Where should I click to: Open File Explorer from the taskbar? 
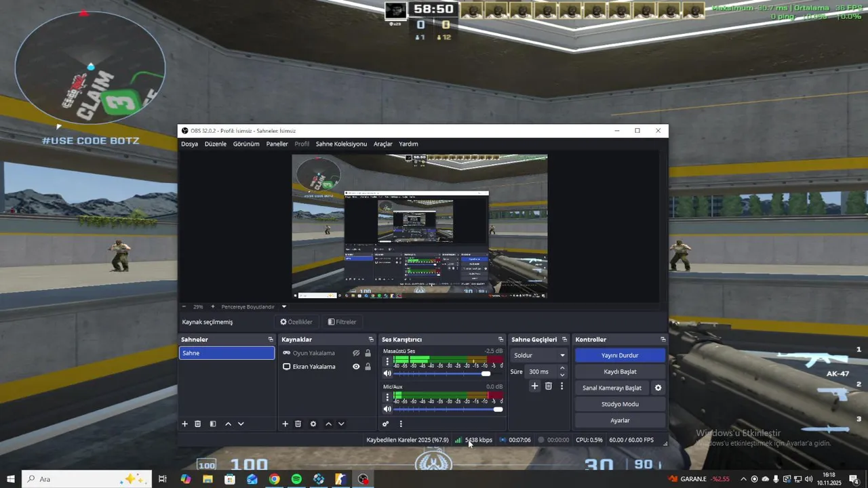tap(208, 479)
